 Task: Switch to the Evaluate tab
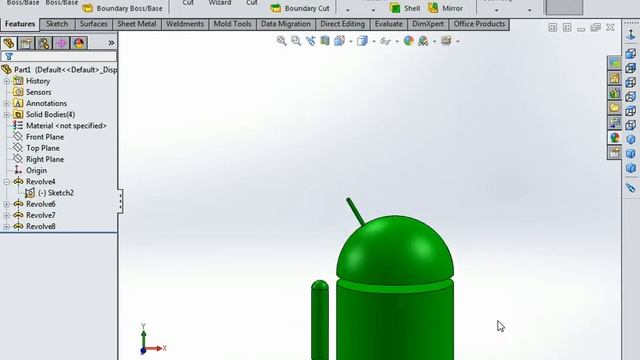tap(389, 24)
